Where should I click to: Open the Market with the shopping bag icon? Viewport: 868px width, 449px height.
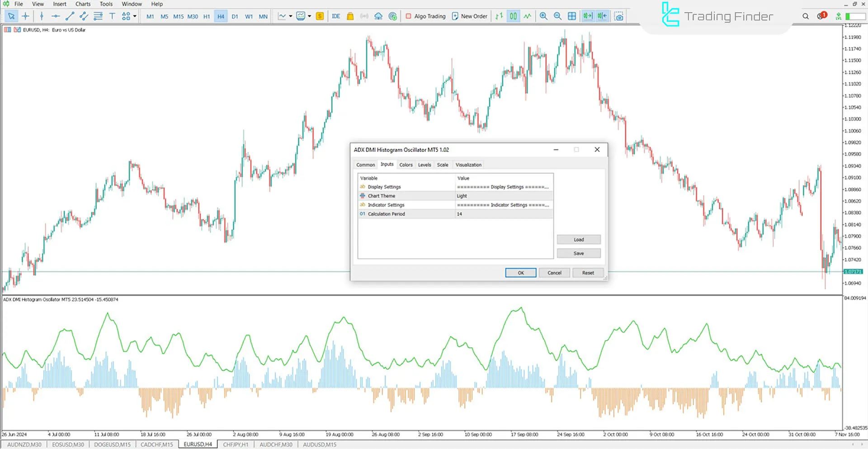pyautogui.click(x=350, y=16)
